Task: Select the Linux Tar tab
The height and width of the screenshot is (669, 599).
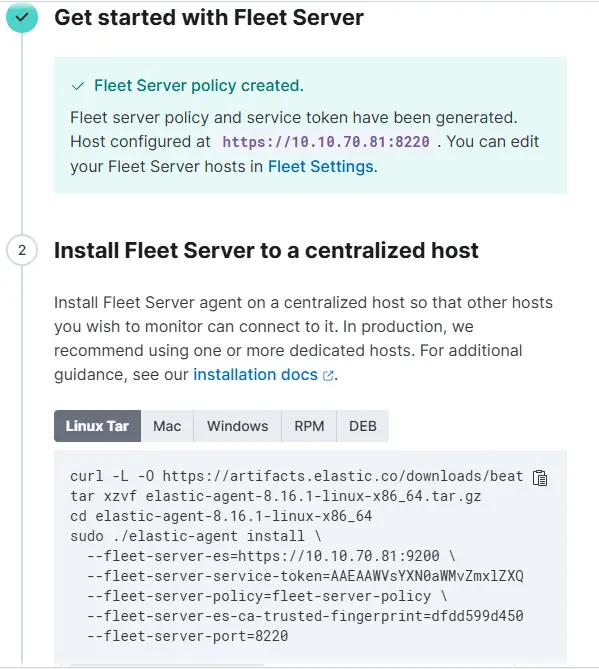Action: click(x=97, y=426)
